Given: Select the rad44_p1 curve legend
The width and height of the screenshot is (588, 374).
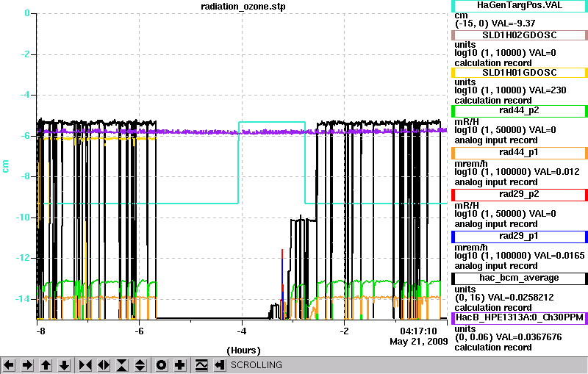Looking at the screenshot, I should (520, 153).
